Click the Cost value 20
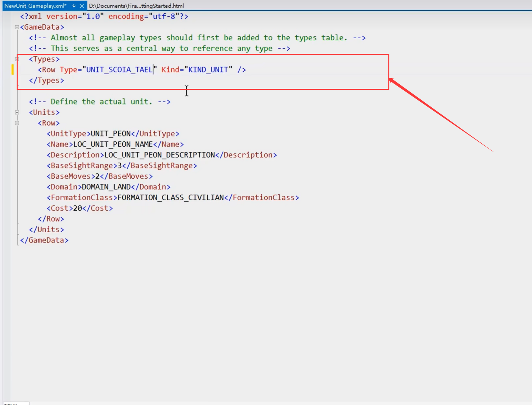532x405 pixels. [77, 208]
